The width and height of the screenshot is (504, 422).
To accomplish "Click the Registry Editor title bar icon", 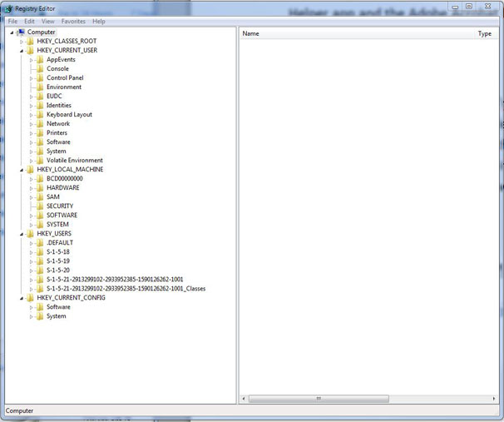I will [x=8, y=7].
